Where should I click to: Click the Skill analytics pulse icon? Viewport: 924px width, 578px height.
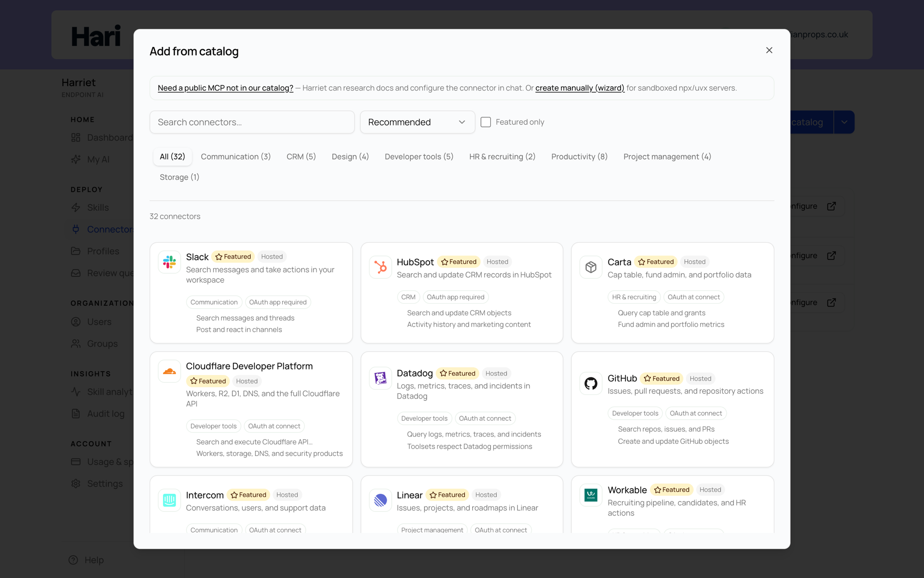pos(76,392)
